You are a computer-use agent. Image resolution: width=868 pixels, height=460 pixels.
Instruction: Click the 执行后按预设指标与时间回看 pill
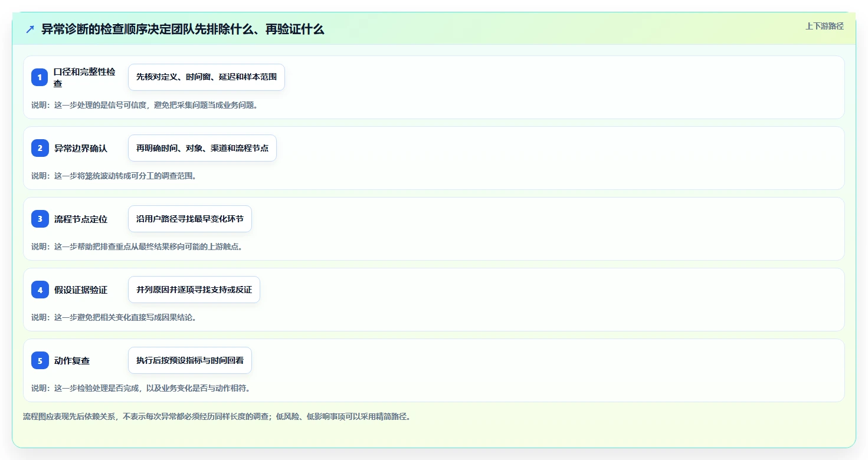click(x=190, y=360)
